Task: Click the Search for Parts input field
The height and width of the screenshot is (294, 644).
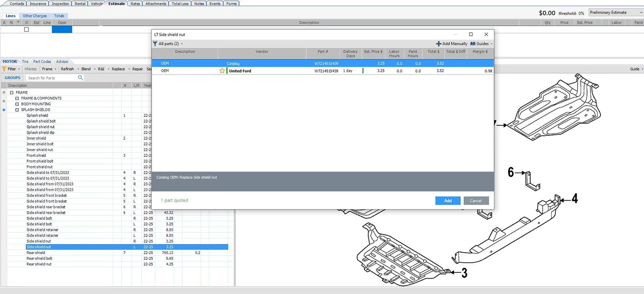Action: [52, 78]
